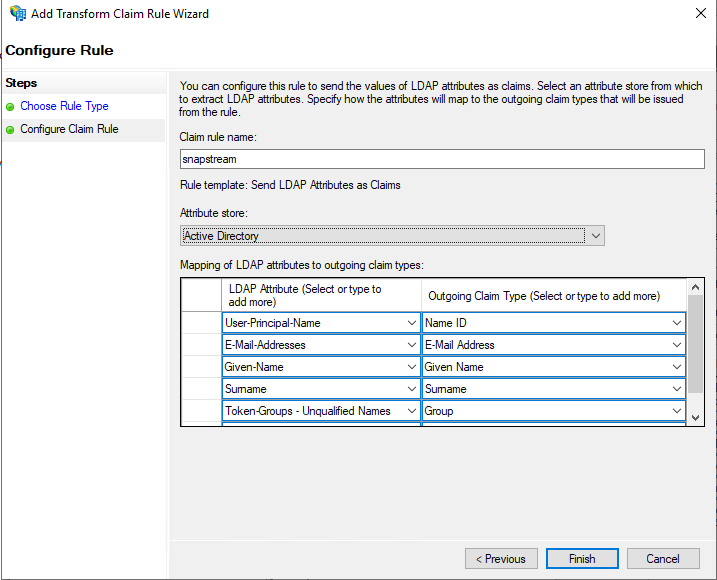This screenshot has height=580, width=717.
Task: Click the Finish button
Action: 582,559
